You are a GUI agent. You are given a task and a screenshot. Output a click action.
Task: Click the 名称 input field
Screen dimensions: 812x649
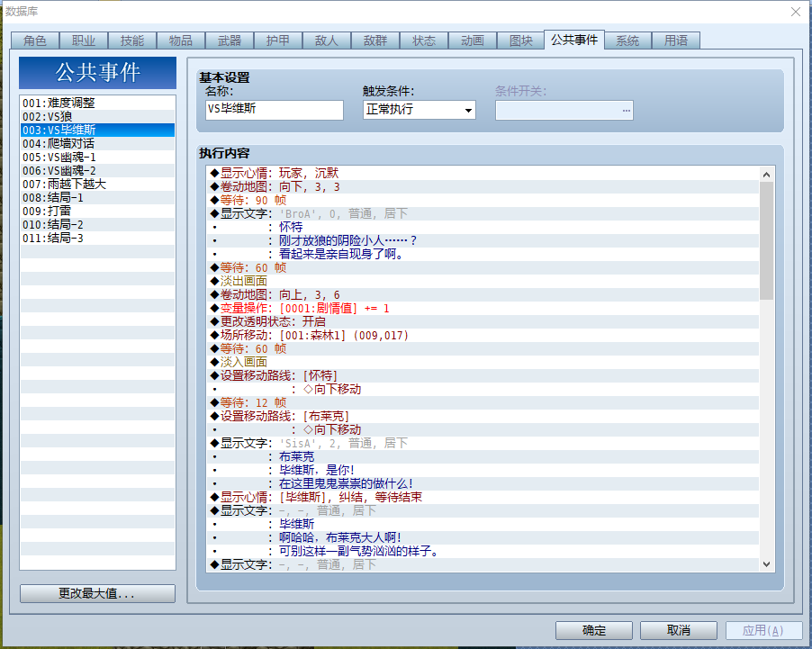(275, 110)
